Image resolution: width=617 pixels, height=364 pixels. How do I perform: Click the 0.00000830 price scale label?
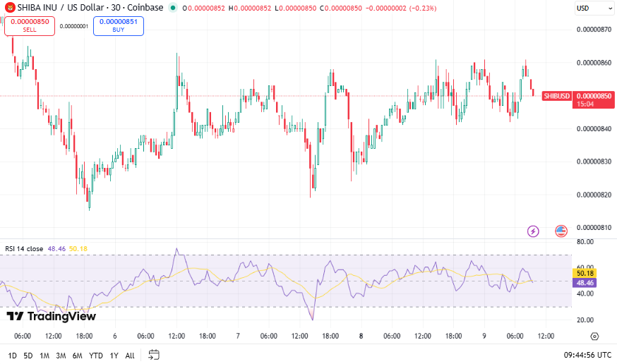pyautogui.click(x=594, y=162)
